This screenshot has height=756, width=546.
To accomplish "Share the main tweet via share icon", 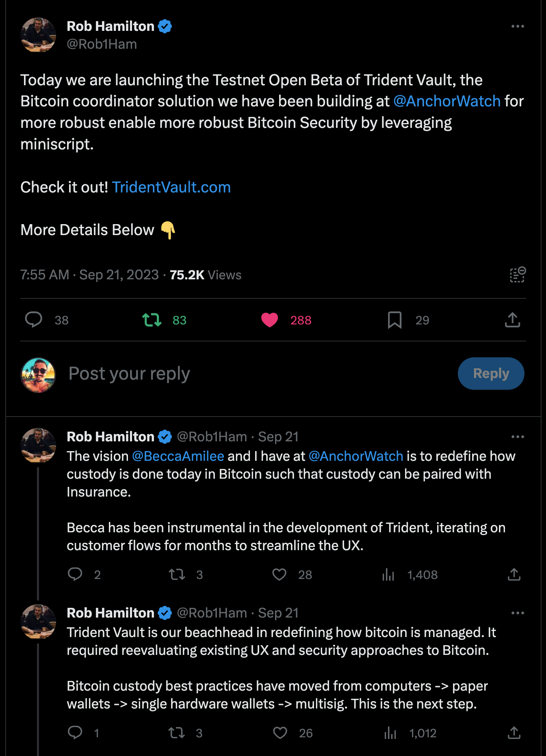I will coord(512,320).
